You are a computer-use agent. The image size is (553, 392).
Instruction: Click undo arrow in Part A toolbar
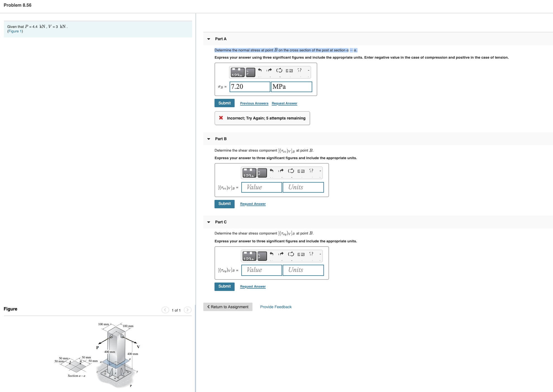260,70
